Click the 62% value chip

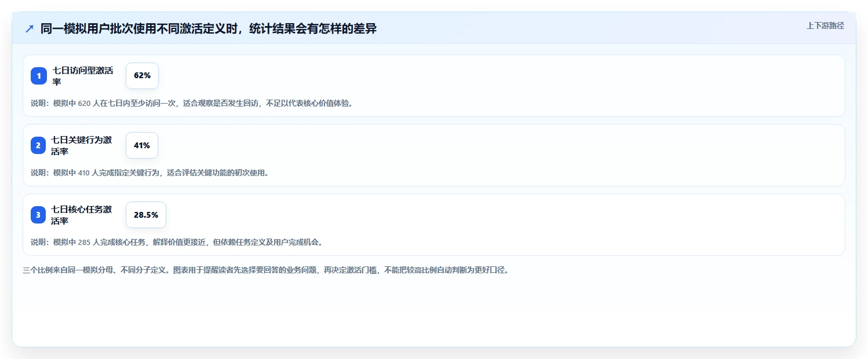142,76
